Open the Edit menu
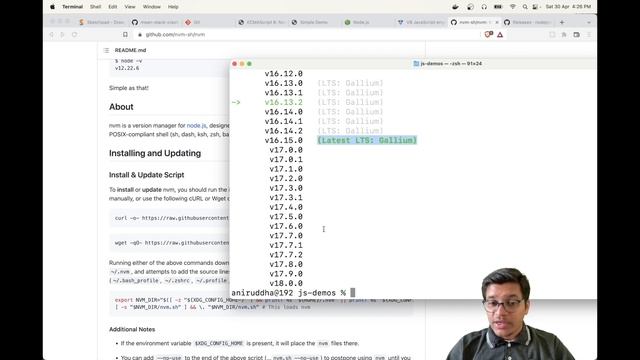This screenshot has width=640, height=360. [x=113, y=7]
